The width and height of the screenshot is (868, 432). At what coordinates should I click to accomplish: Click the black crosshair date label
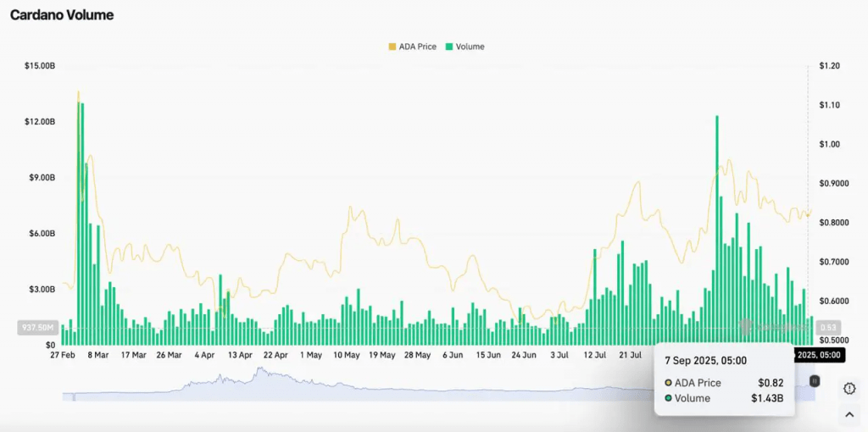(x=817, y=356)
